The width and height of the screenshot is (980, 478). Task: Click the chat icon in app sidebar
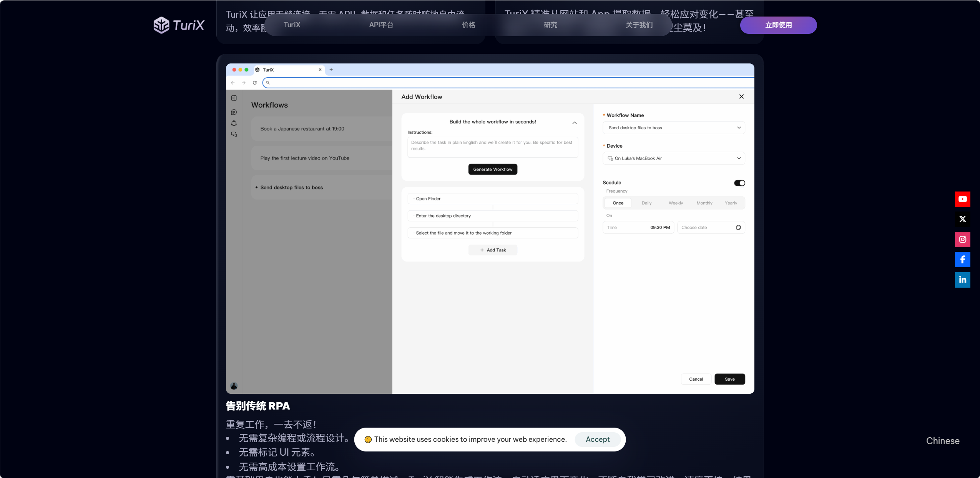click(234, 112)
